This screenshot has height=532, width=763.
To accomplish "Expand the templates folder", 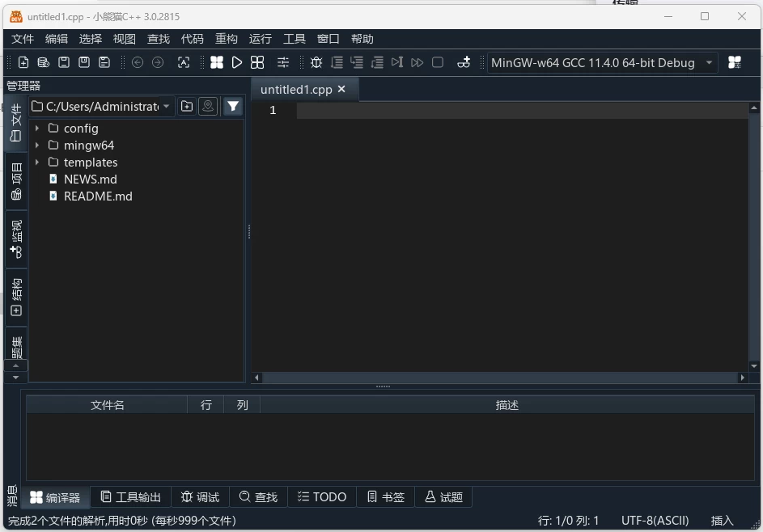I will tap(36, 162).
